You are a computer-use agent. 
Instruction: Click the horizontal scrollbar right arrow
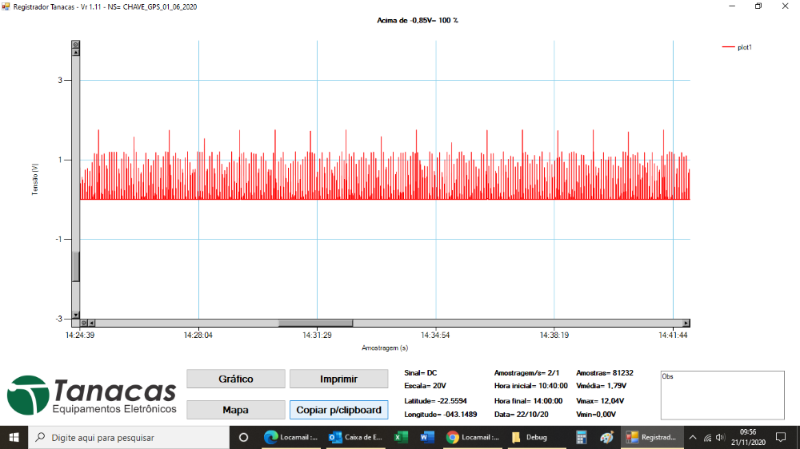685,323
